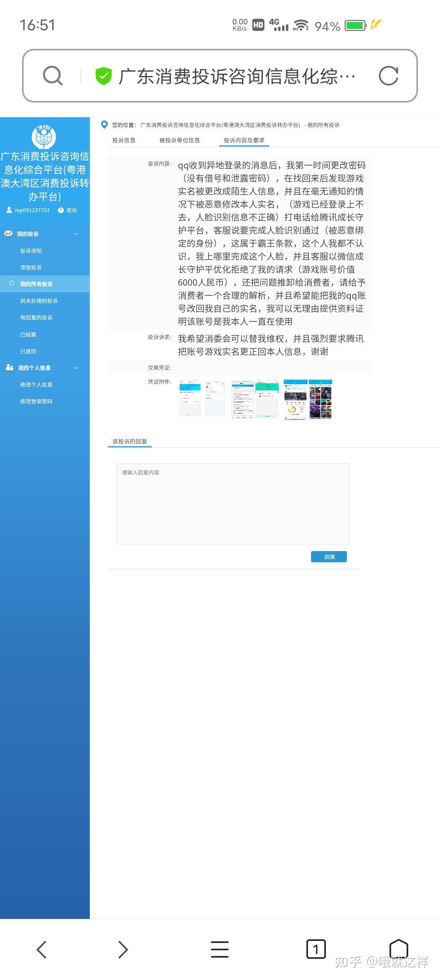The width and height of the screenshot is (440, 980).
Task: Tap the battery icon in status bar
Action: coord(356,26)
